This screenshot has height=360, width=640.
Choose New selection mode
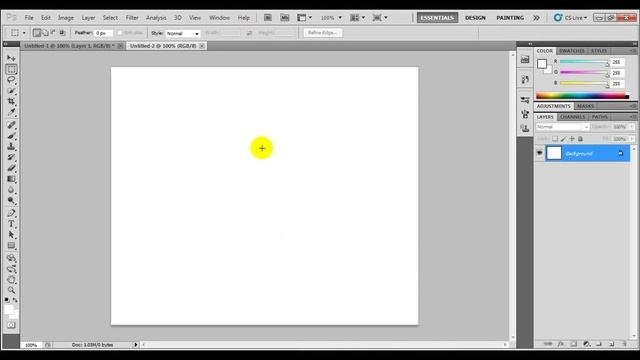click(37, 33)
